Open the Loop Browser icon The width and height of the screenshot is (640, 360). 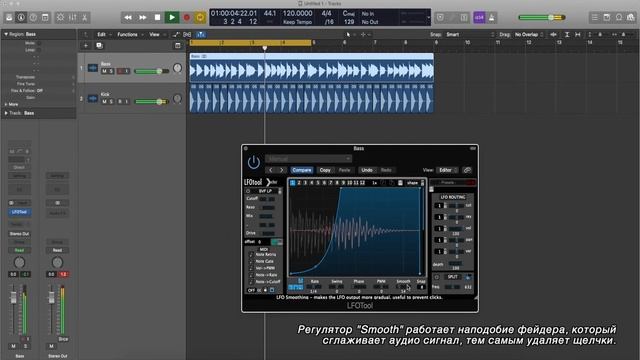pyautogui.click(x=619, y=18)
